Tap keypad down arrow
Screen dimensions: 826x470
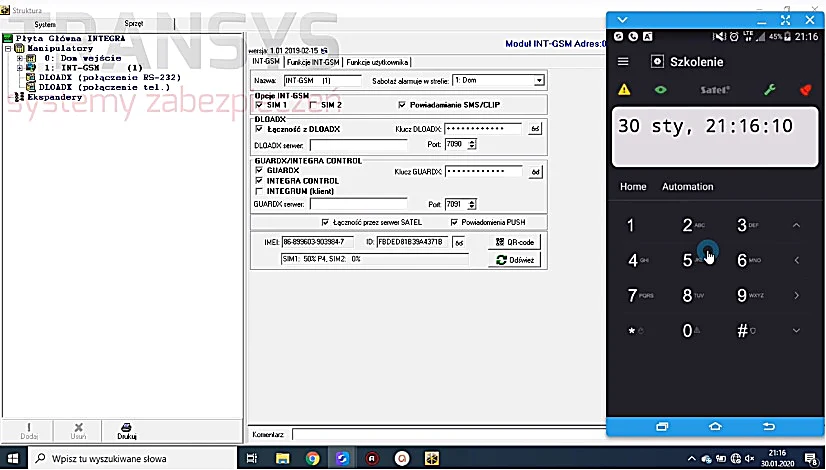[796, 330]
